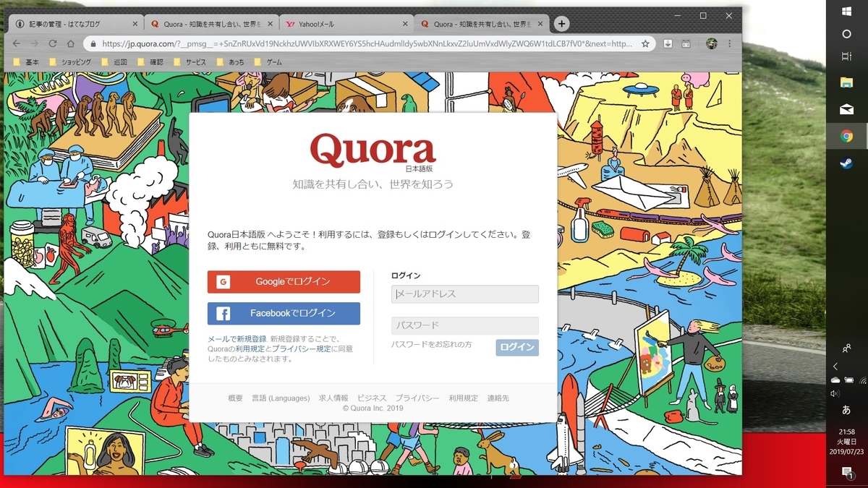Click the メールで新規登録 link
The height and width of the screenshot is (488, 868).
coord(237,339)
